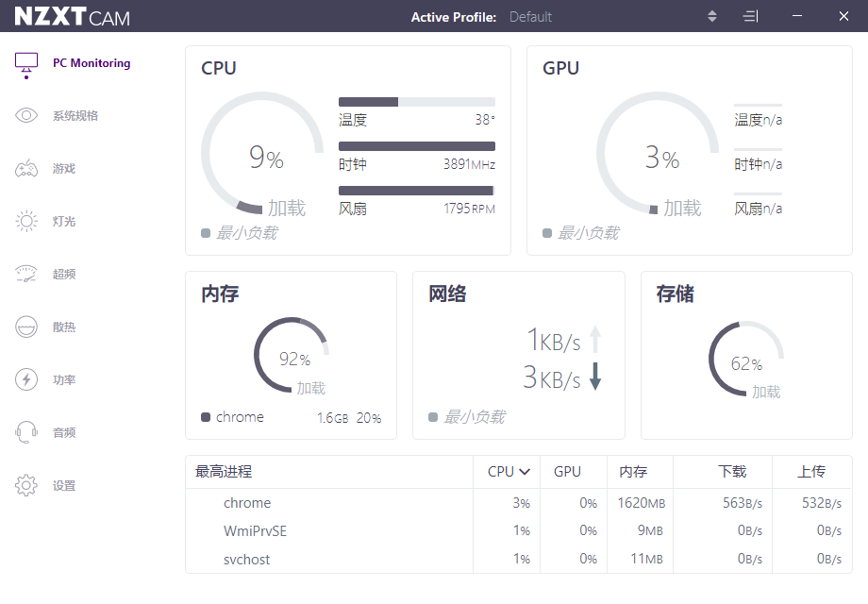868x604 pixels.
Task: Open the Active Profile Default dropdown
Action: (530, 17)
